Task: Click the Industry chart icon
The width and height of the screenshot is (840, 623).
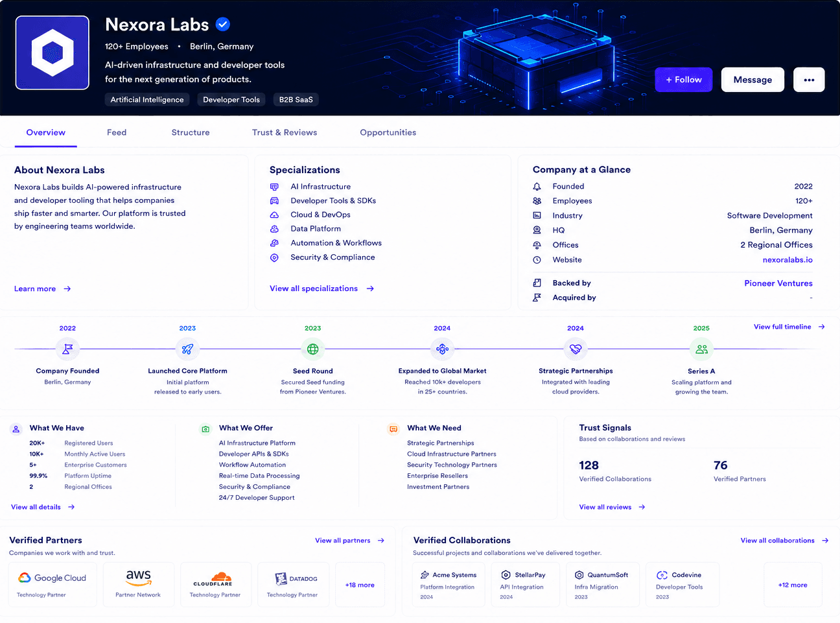Action: pyautogui.click(x=537, y=215)
